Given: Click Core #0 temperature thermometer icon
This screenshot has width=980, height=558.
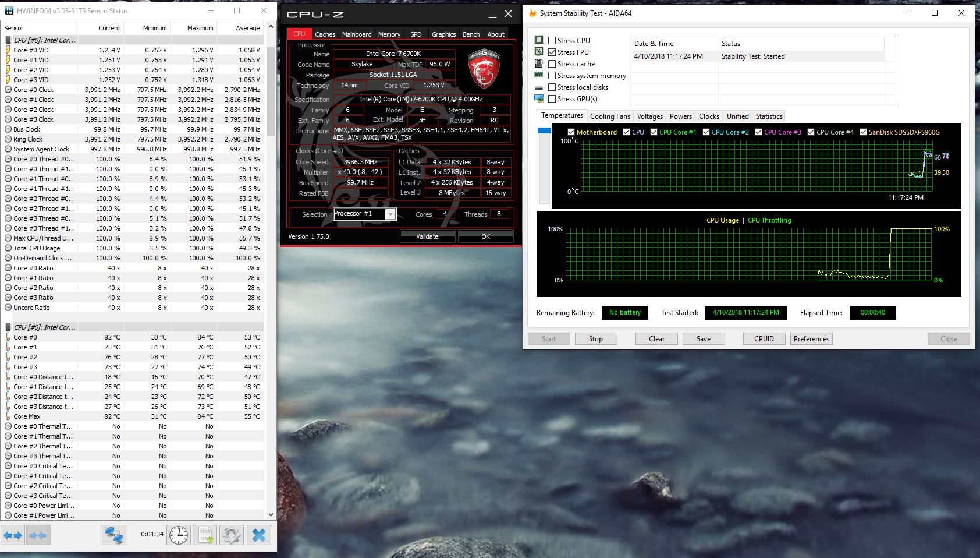Looking at the screenshot, I should click(8, 337).
